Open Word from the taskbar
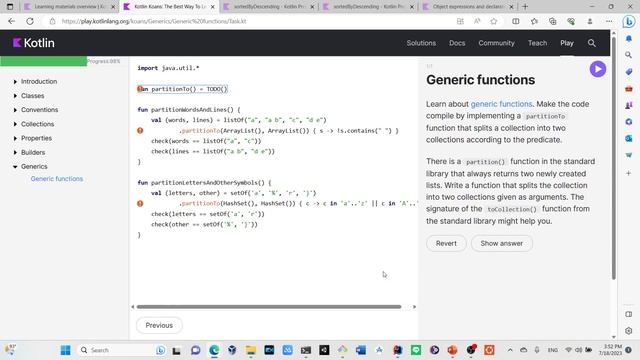 pyautogui.click(x=361, y=350)
